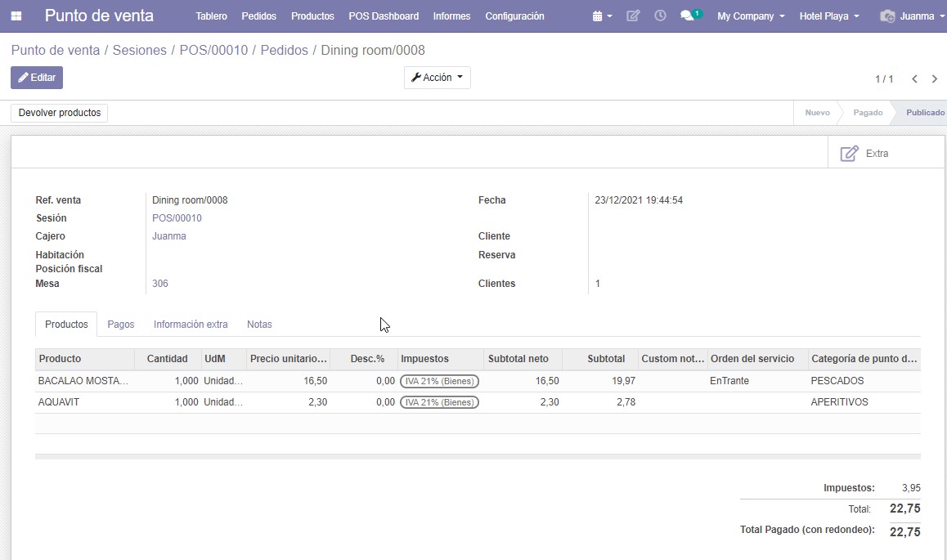Click the Editar button
This screenshot has width=947, height=560.
point(37,77)
